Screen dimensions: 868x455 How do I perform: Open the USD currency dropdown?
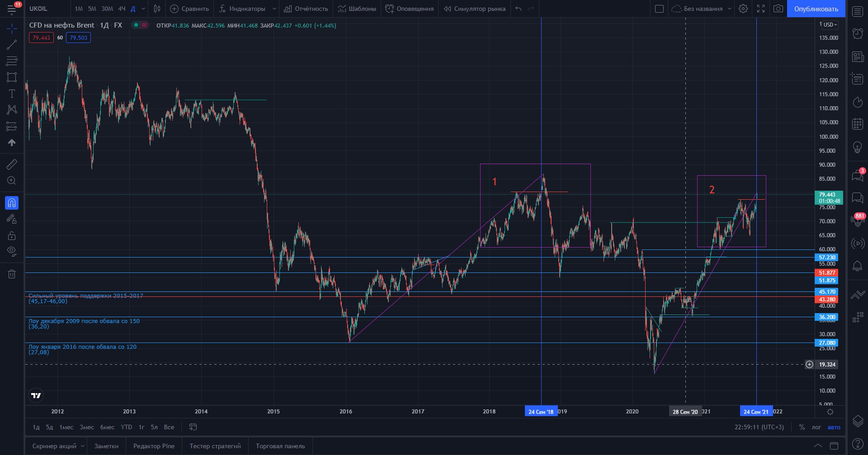coord(830,25)
